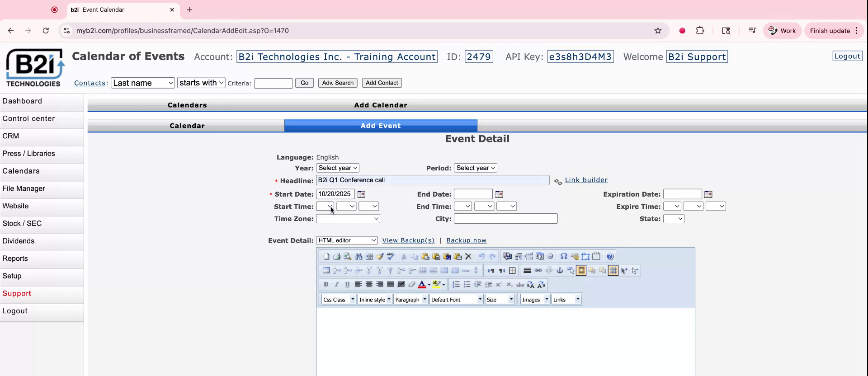Center align the text

(x=369, y=284)
